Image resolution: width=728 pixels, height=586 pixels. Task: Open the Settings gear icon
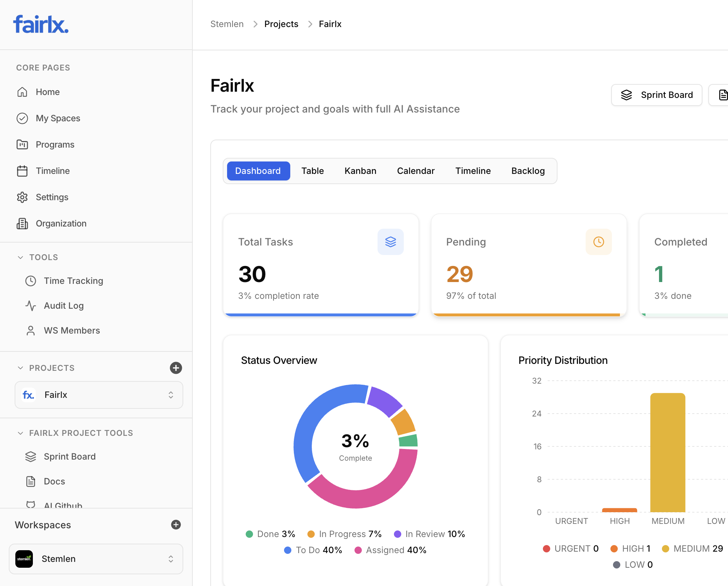tap(22, 197)
